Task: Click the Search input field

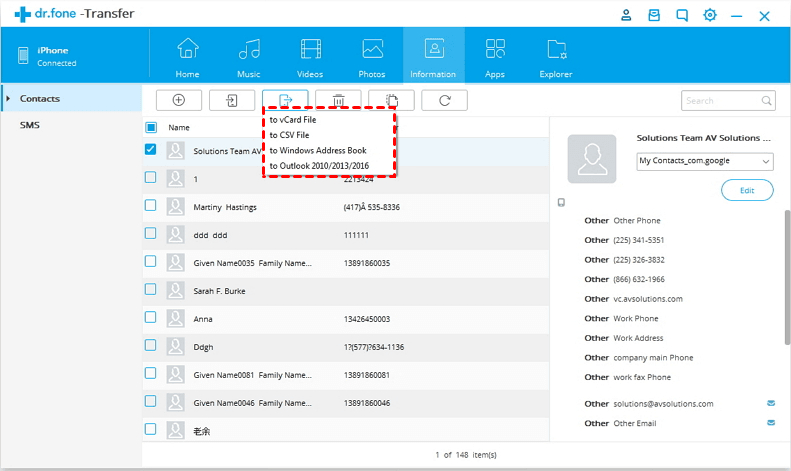Action: (x=720, y=100)
